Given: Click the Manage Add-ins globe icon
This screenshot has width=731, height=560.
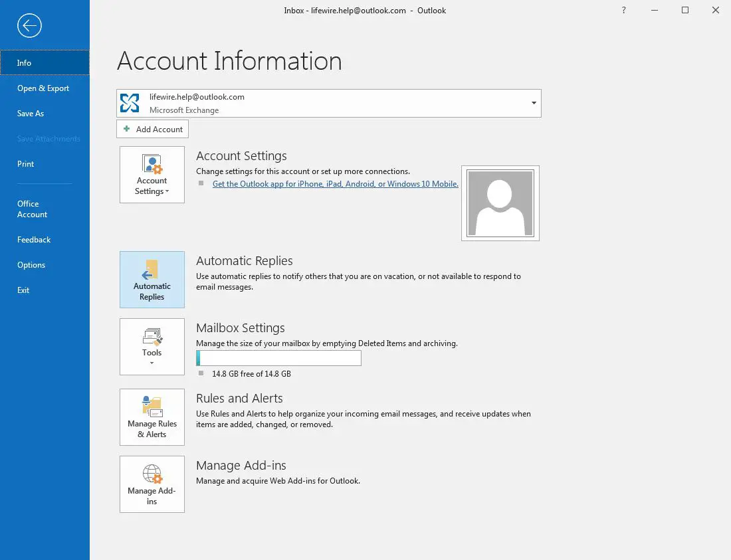Looking at the screenshot, I should tap(152, 484).
